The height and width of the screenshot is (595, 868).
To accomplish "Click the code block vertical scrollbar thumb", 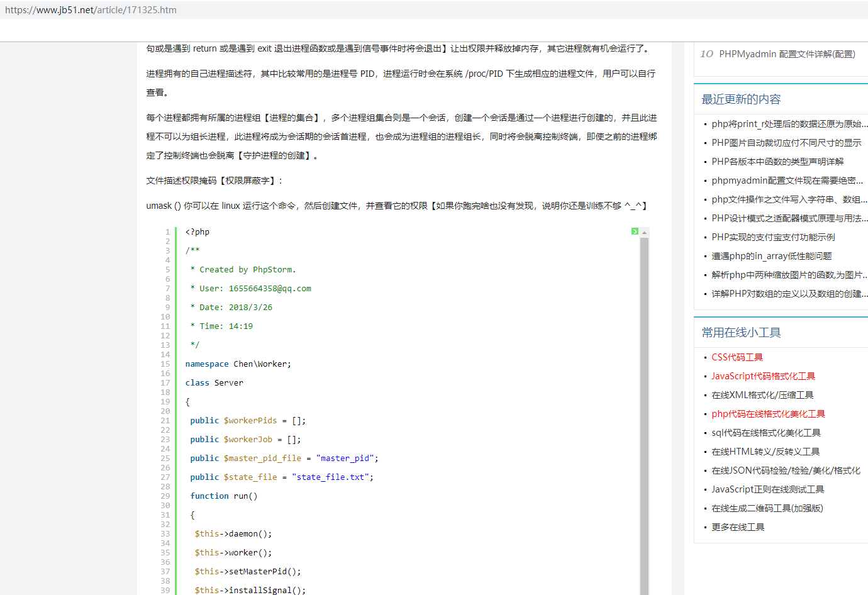I will point(644,416).
